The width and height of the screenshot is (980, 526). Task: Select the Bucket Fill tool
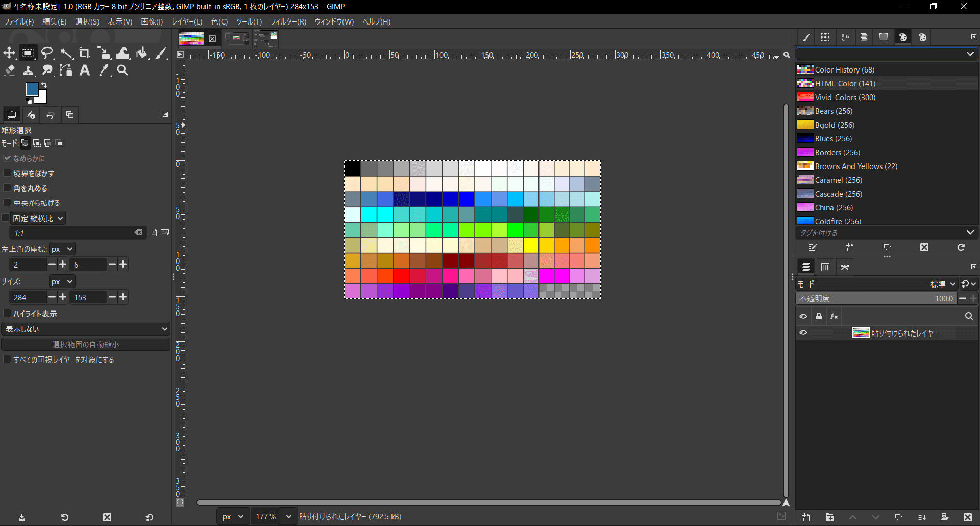pyautogui.click(x=142, y=53)
